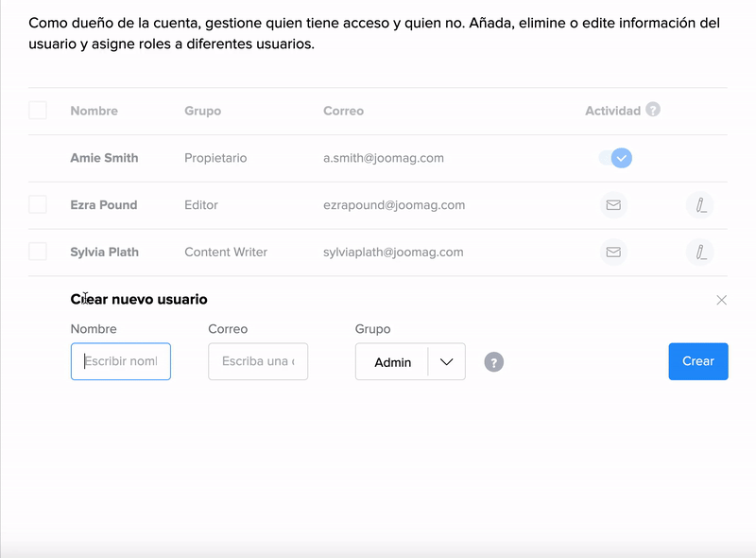Viewport: 756px width, 558px height.
Task: Click the ezrapound@joomag.com email address
Action: (393, 205)
